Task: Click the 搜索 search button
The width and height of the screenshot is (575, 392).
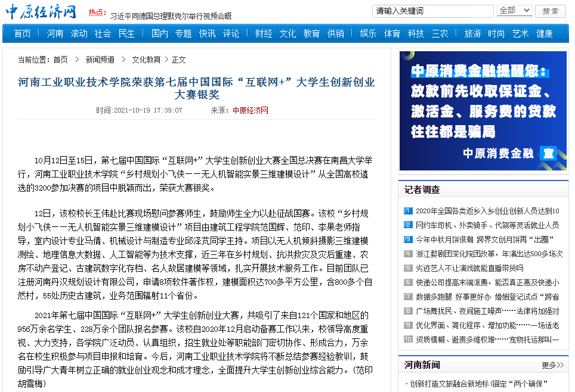Action: 550,11
